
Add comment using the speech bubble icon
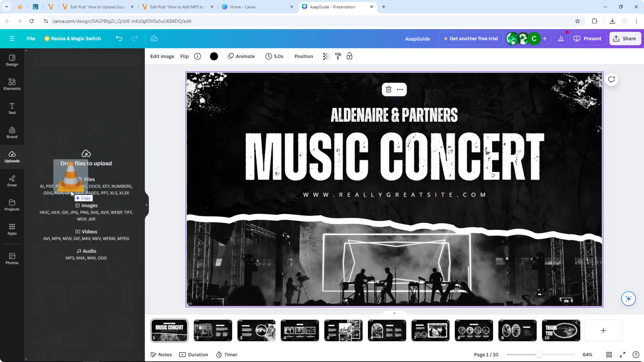[611, 80]
